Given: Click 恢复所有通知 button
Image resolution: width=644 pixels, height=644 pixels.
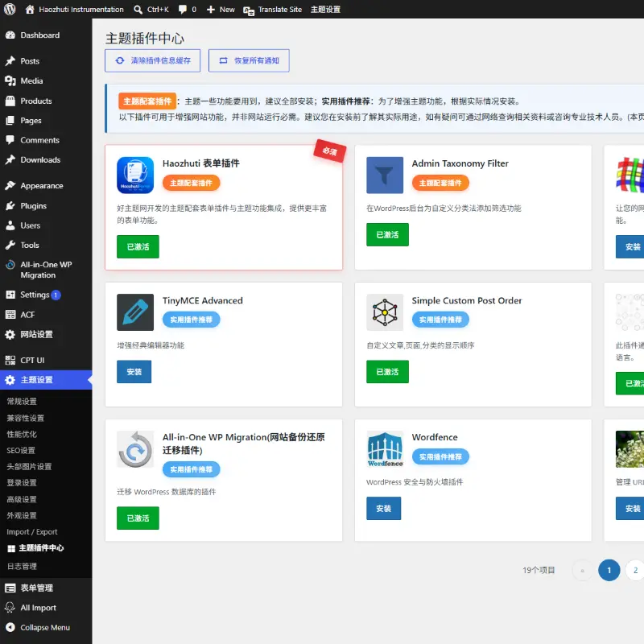Looking at the screenshot, I should coord(249,61).
